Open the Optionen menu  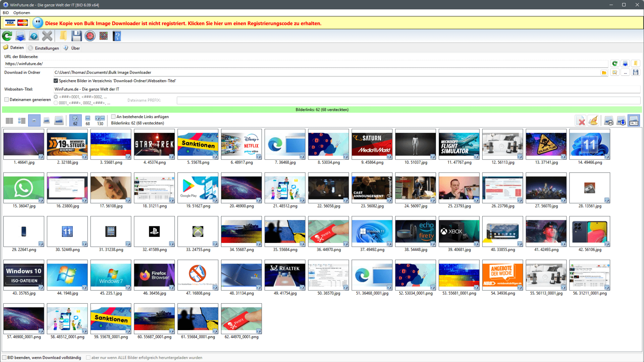[22, 13]
